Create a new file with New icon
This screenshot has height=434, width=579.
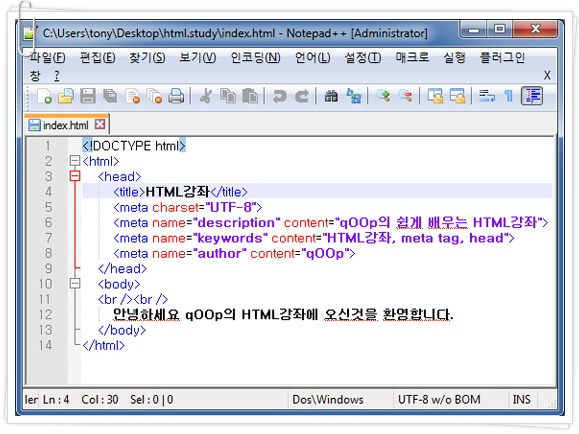coord(44,96)
